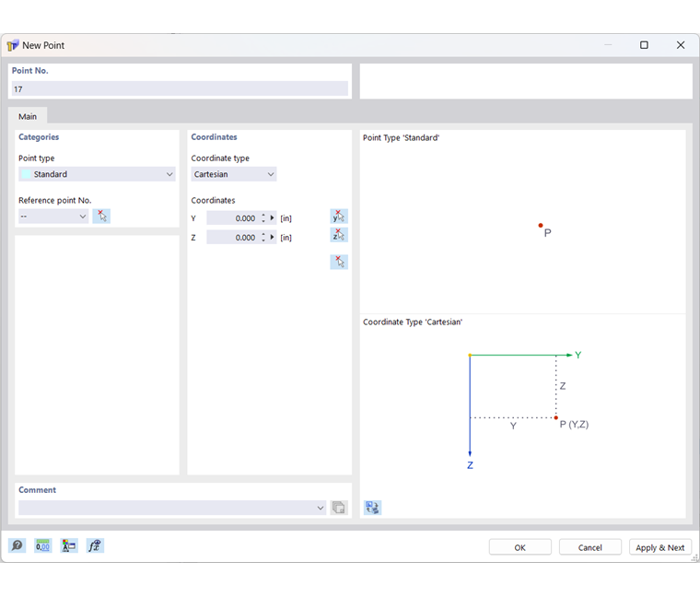Open the search/help magnifier icon
Viewport: 700px width, 597px height.
(17, 545)
